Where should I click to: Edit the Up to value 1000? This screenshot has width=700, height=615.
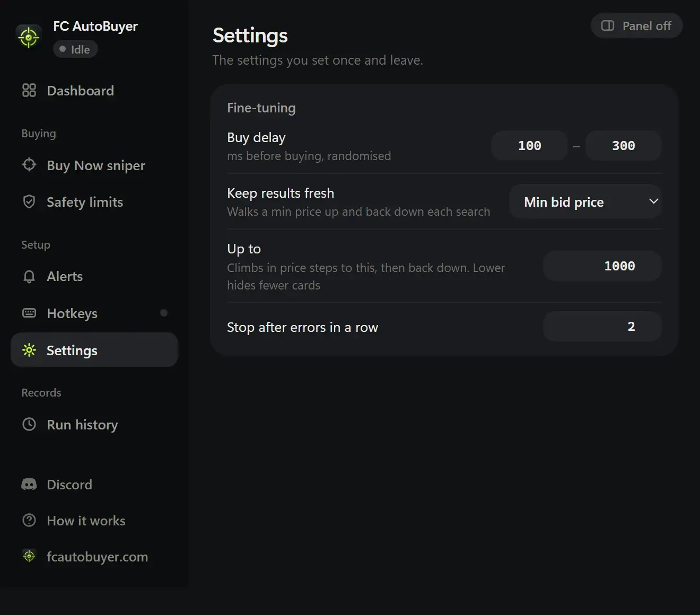click(x=602, y=266)
